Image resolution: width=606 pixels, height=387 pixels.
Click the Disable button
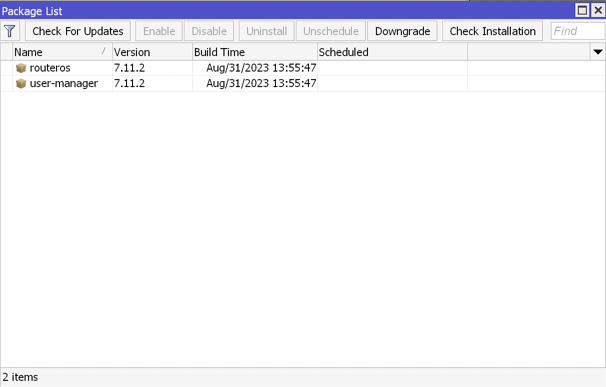(209, 31)
